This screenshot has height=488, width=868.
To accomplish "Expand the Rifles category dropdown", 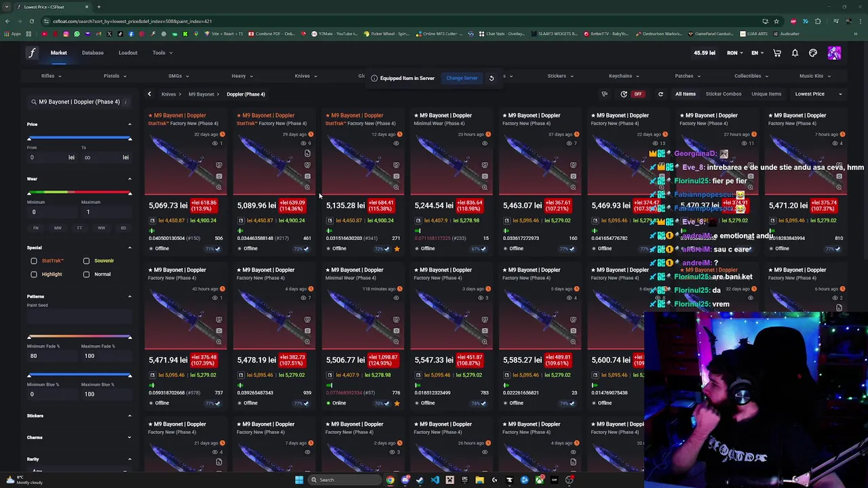I will coord(51,76).
